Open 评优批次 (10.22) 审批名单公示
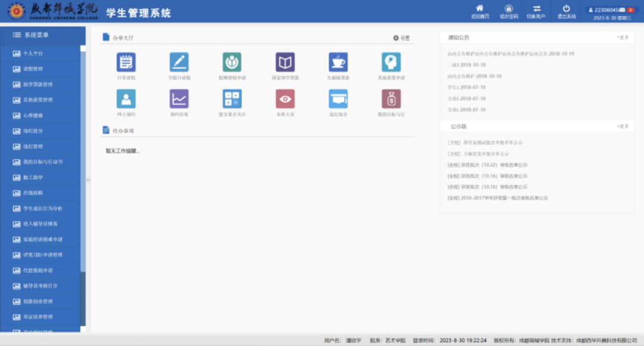 click(x=488, y=165)
